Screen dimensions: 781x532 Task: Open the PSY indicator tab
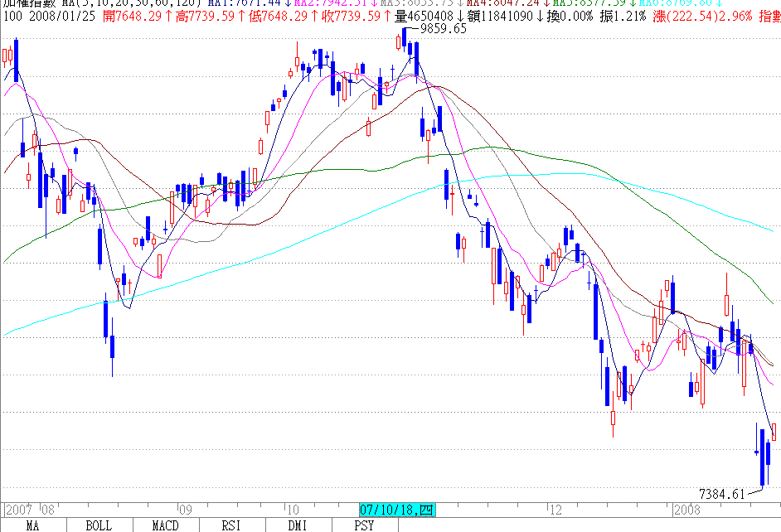pyautogui.click(x=363, y=525)
